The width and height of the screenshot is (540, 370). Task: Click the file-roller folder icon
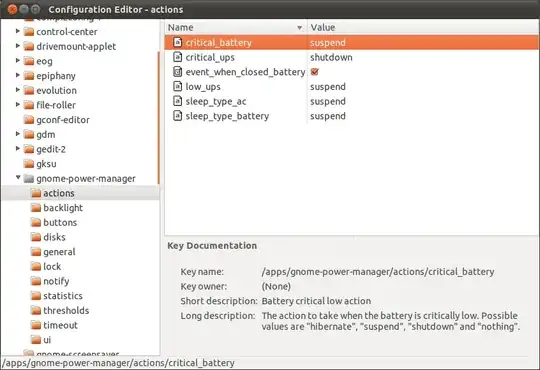pos(29,105)
